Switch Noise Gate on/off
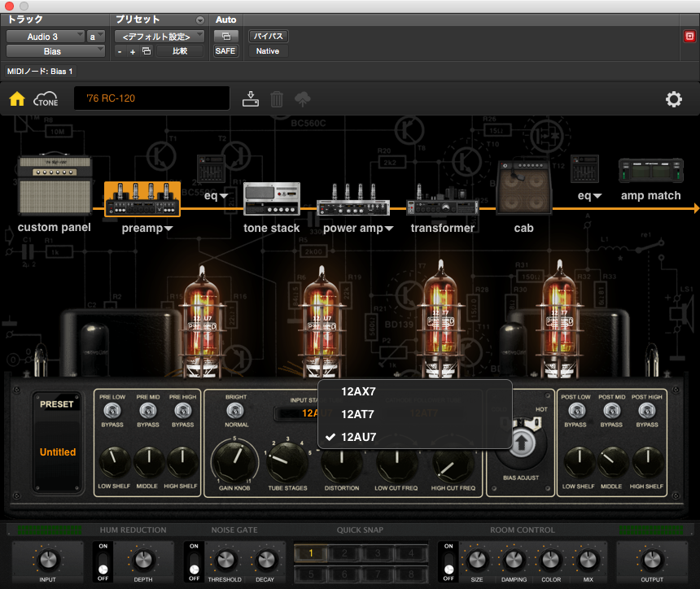 (x=195, y=562)
